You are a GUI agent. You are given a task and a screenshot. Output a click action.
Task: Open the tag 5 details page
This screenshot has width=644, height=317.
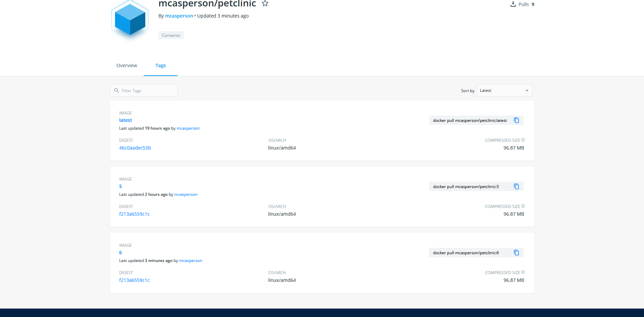pyautogui.click(x=120, y=186)
